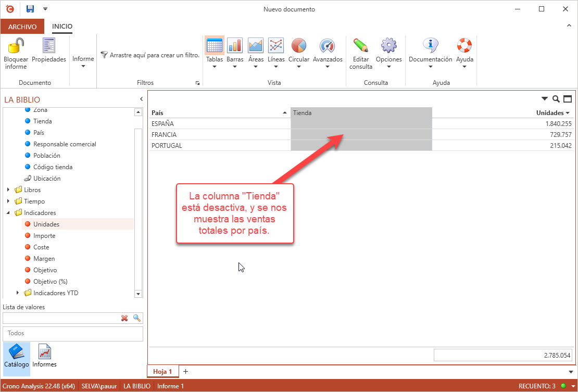Click the Editar consulta pencil icon

point(360,46)
